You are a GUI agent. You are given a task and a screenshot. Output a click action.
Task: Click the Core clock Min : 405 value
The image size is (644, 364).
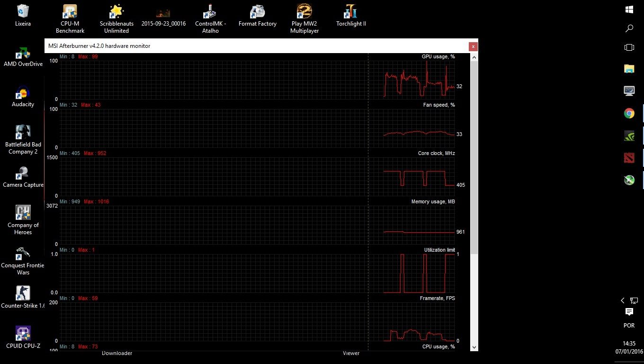click(70, 153)
